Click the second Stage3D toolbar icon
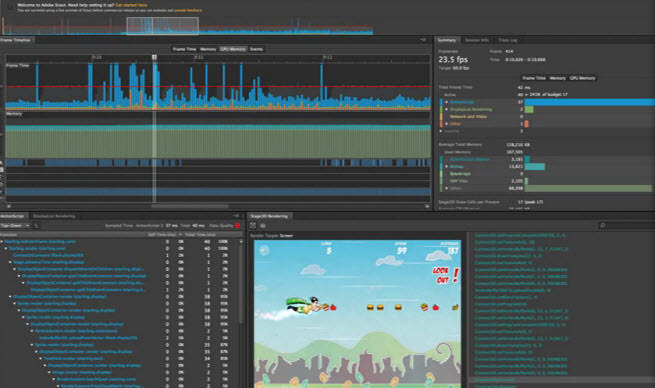 click(x=262, y=226)
